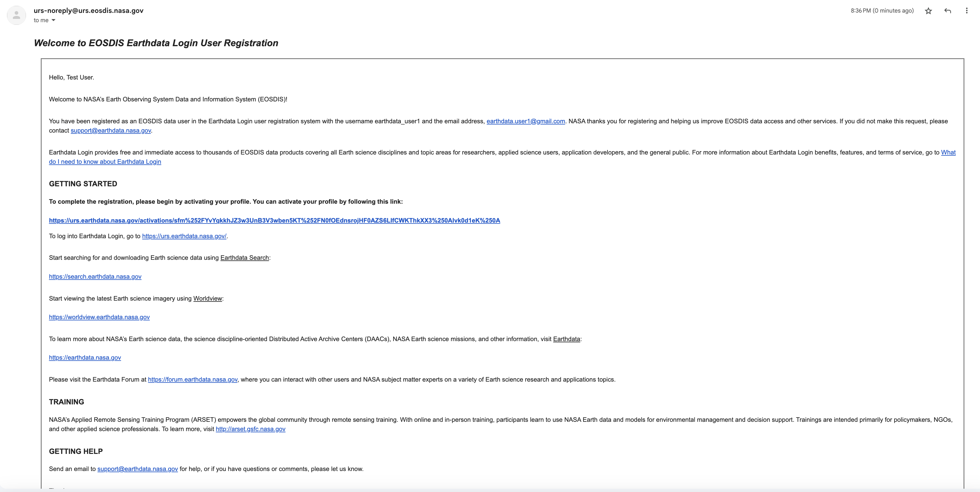Open https://earthdata.nasa.gov link
Viewport: 980px width, 492px height.
click(x=85, y=358)
